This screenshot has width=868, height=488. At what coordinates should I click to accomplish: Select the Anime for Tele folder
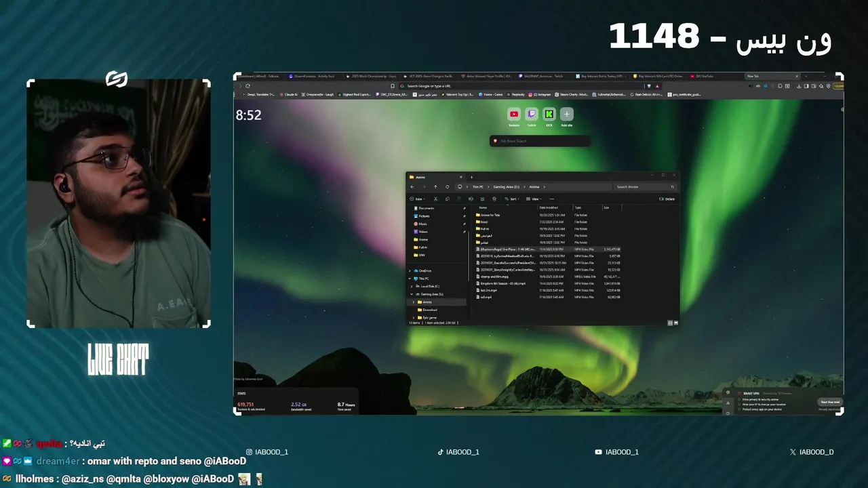490,215
